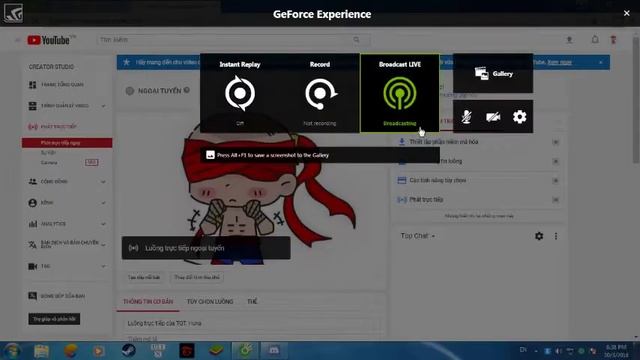Screen dimensions: 640x360
Task: Open the BlueStacks taskbar icon
Action: point(216,351)
